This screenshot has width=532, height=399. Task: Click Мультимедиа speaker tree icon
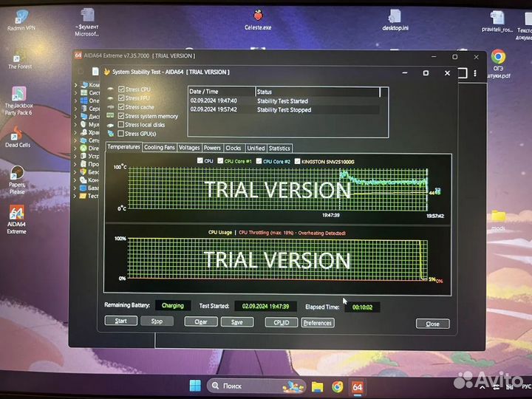coord(83,124)
